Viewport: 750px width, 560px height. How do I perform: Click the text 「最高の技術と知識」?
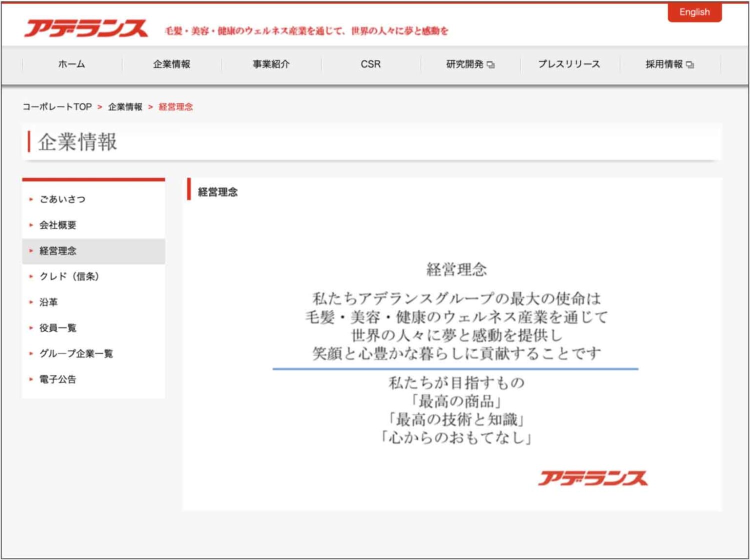pyautogui.click(x=456, y=419)
